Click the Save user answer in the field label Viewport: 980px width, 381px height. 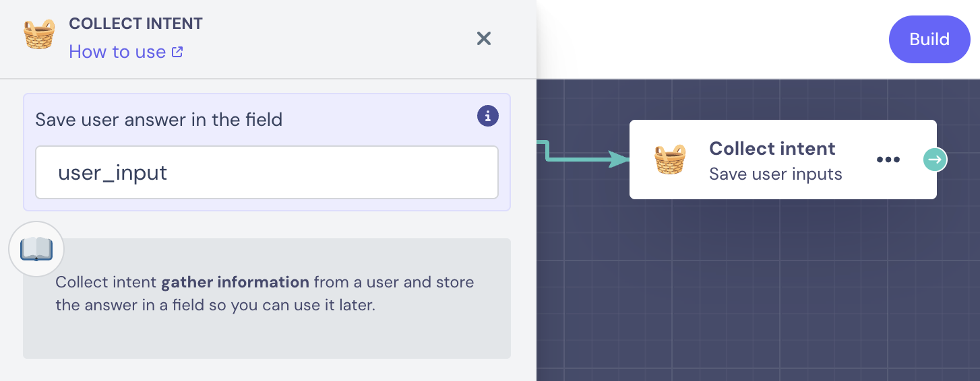tap(158, 120)
